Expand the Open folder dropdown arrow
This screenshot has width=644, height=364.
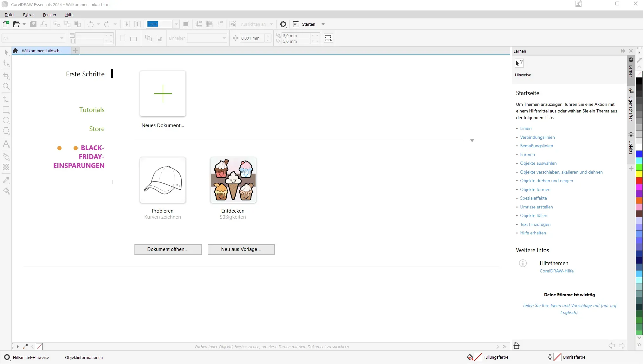click(x=24, y=24)
